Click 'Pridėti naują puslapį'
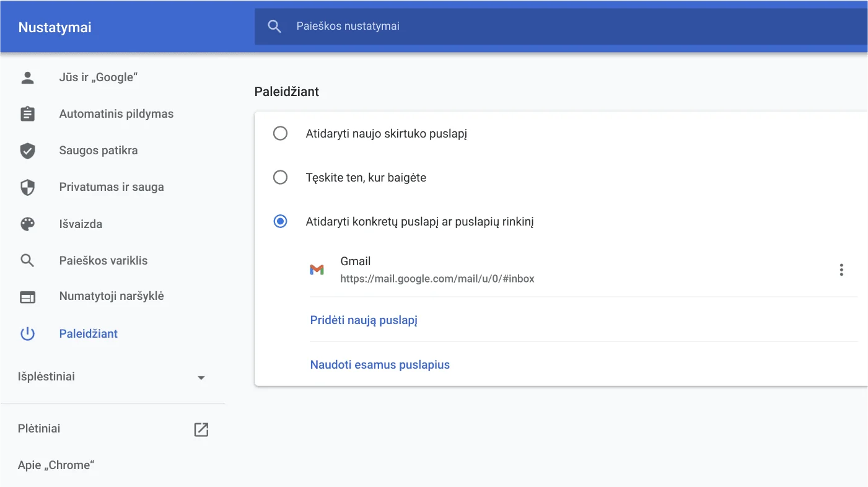Screen dimensions: 868x487 tap(364, 320)
